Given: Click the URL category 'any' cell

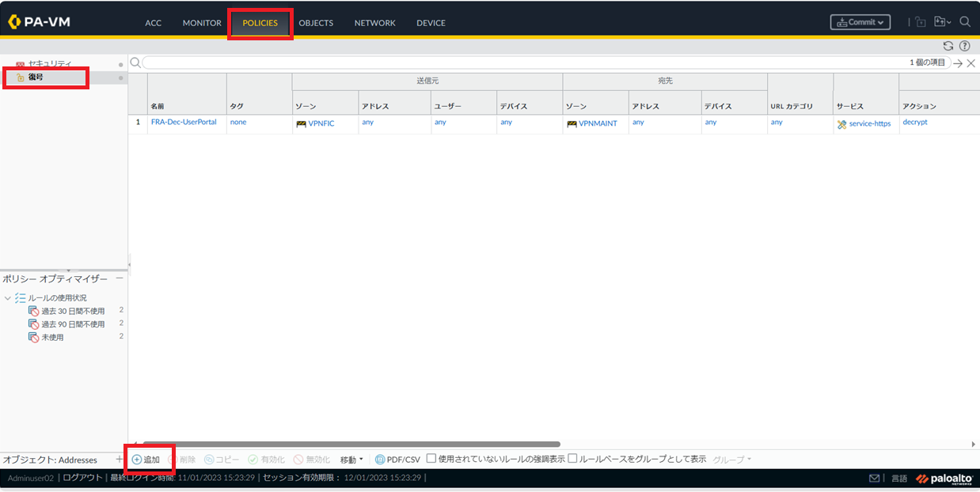Looking at the screenshot, I should pyautogui.click(x=777, y=123).
